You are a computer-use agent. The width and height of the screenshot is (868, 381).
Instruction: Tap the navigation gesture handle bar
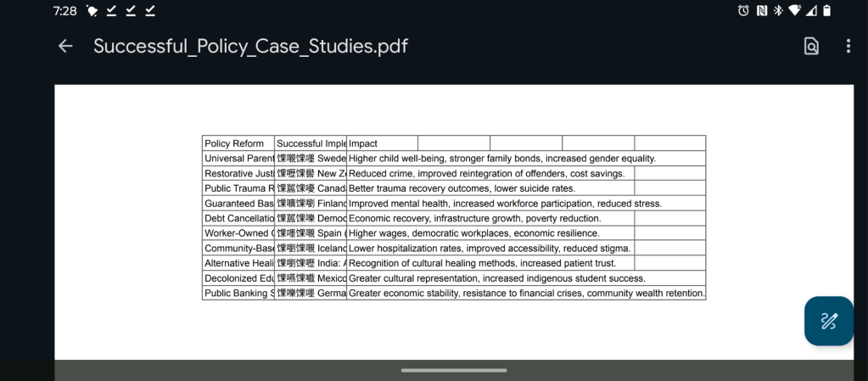tap(454, 370)
